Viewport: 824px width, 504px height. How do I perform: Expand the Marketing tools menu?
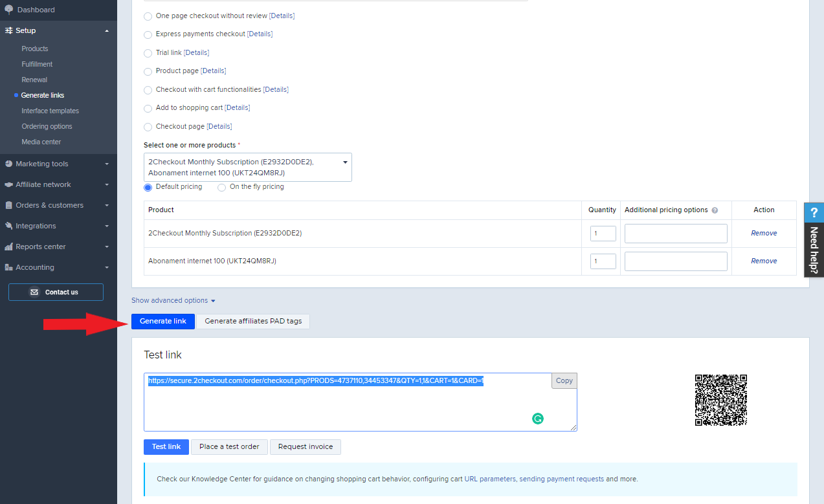107,164
